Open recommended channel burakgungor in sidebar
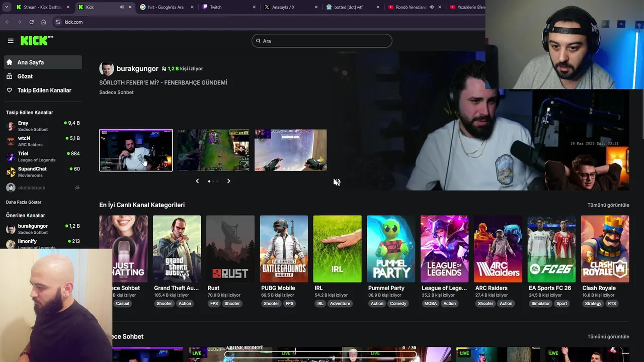 (x=43, y=229)
